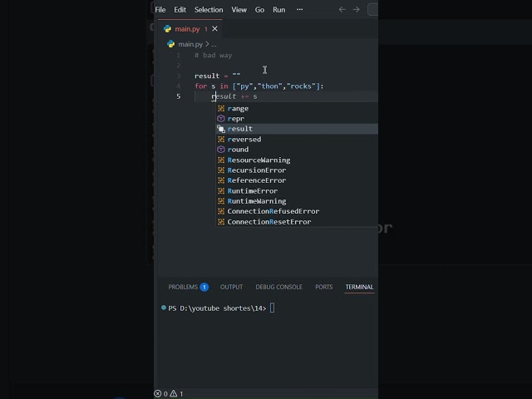
Task: Choose the ConnectionRefusedError suggestion
Action: (x=297, y=211)
